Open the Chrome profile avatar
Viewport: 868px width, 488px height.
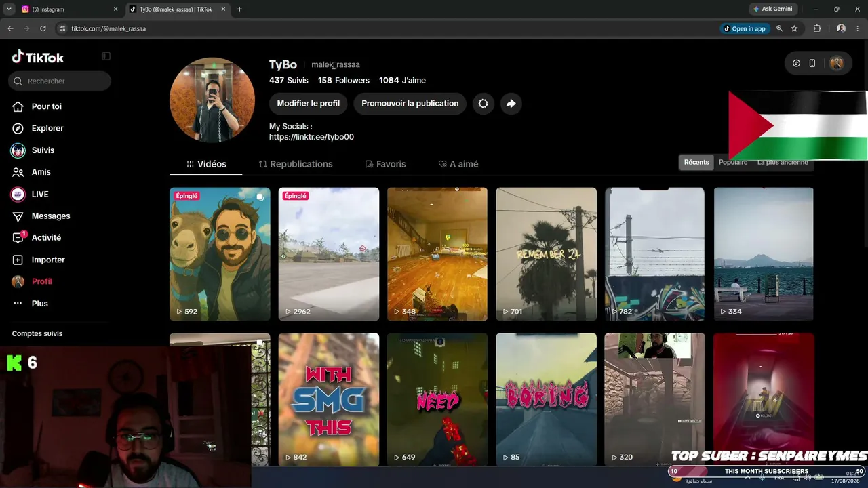841,28
